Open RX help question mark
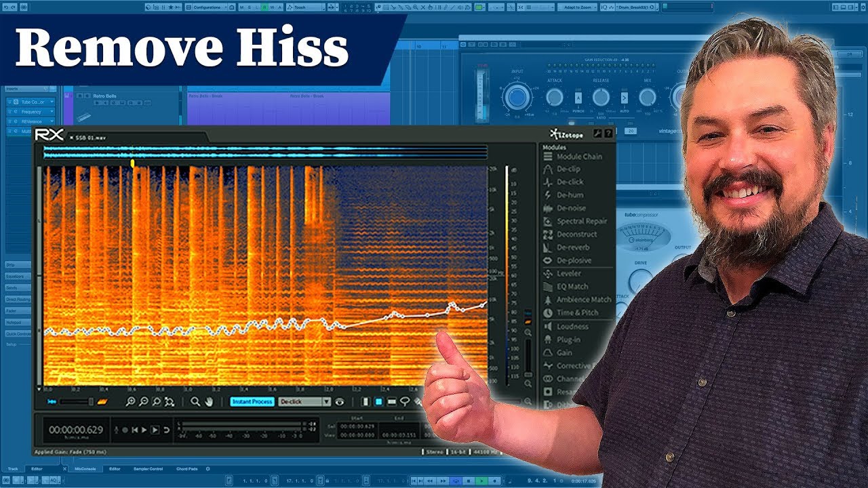This screenshot has width=868, height=488. click(608, 134)
